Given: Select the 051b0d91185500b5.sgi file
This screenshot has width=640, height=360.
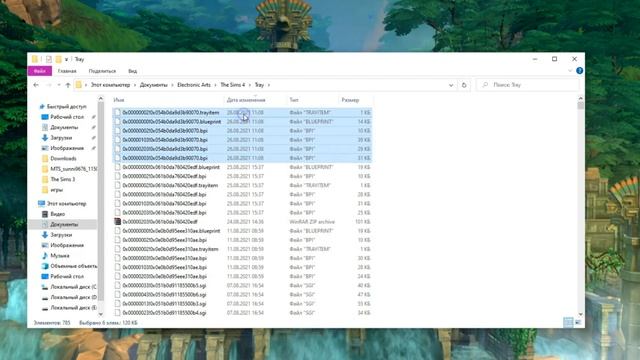Looking at the screenshot, I should pyautogui.click(x=164, y=286).
